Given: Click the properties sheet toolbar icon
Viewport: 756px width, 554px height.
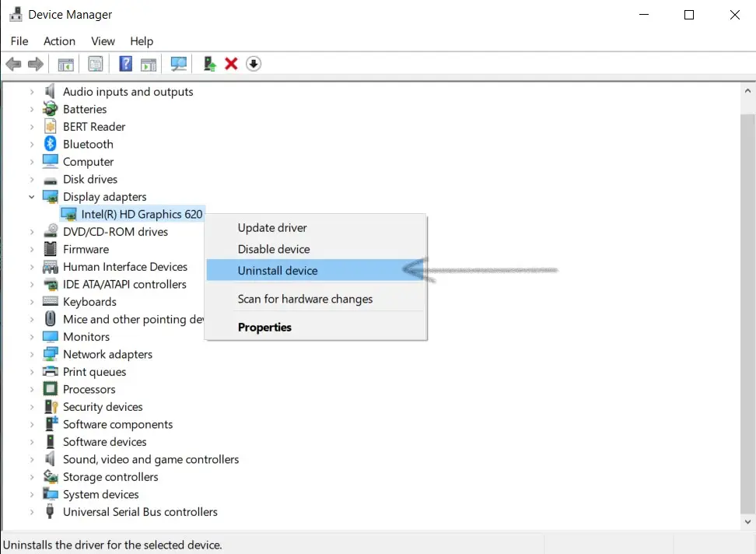Looking at the screenshot, I should pyautogui.click(x=96, y=64).
